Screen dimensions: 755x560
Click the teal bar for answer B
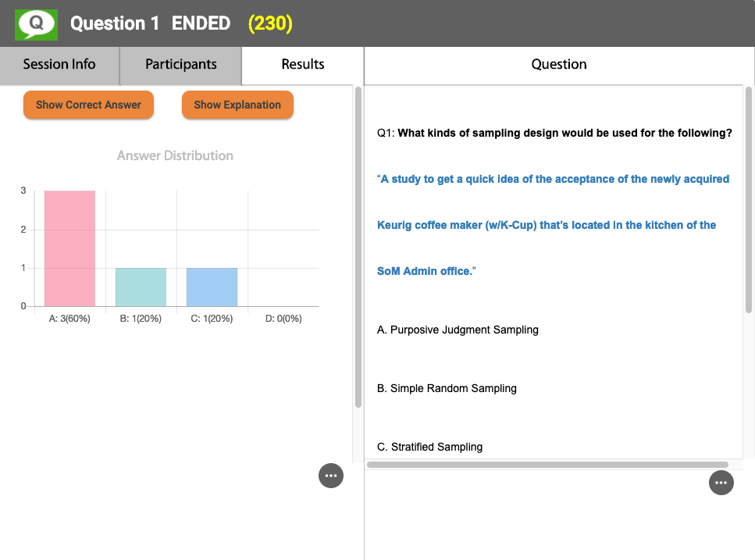click(141, 287)
